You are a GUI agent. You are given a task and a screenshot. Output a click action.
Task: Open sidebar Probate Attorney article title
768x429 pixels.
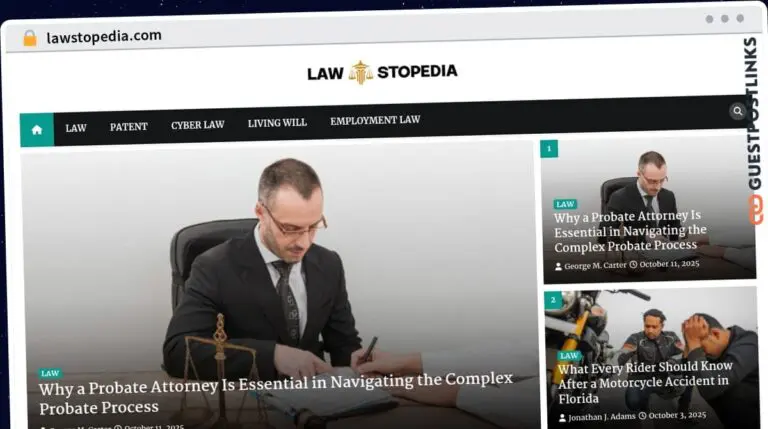point(630,231)
